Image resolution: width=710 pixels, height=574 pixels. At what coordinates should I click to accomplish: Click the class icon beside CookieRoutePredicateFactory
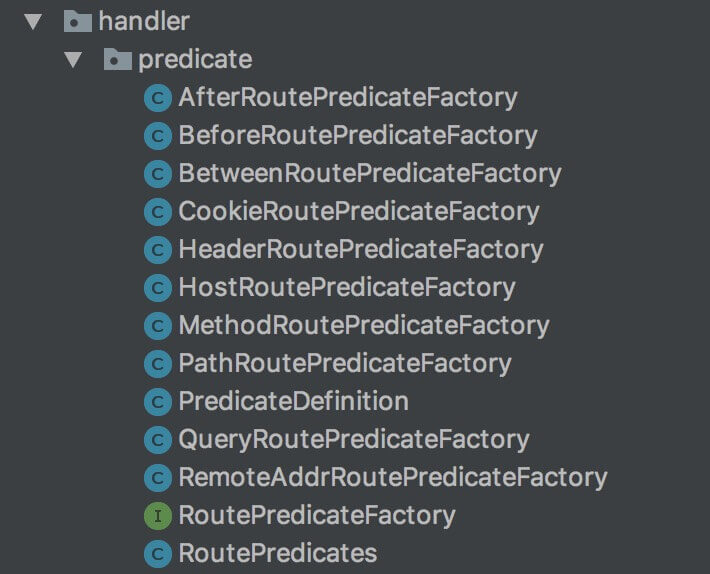pyautogui.click(x=157, y=212)
